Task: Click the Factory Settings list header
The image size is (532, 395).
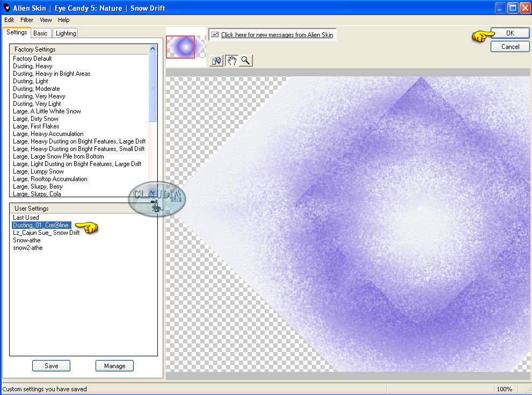Action: pyautogui.click(x=79, y=49)
